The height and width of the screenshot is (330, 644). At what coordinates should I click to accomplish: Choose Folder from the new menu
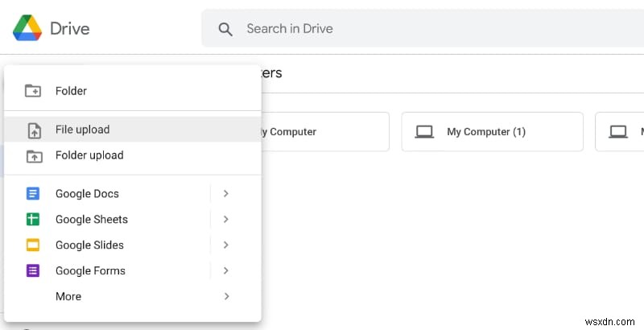pyautogui.click(x=133, y=91)
